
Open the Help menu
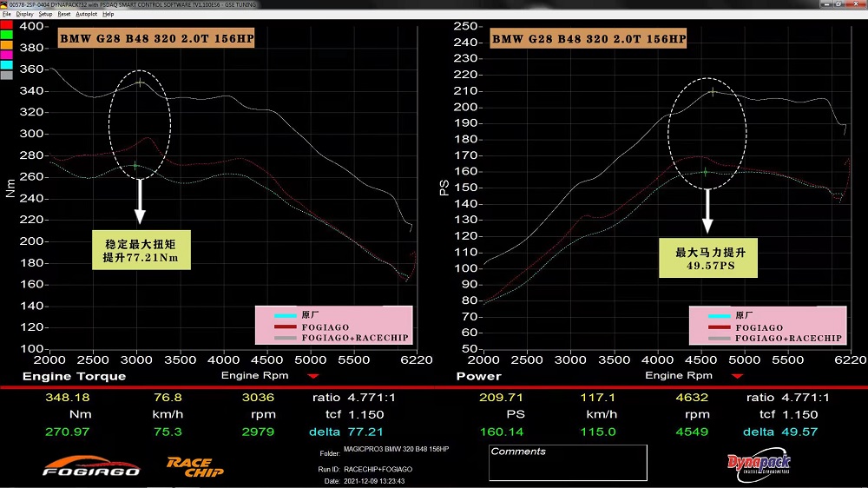[x=108, y=15]
